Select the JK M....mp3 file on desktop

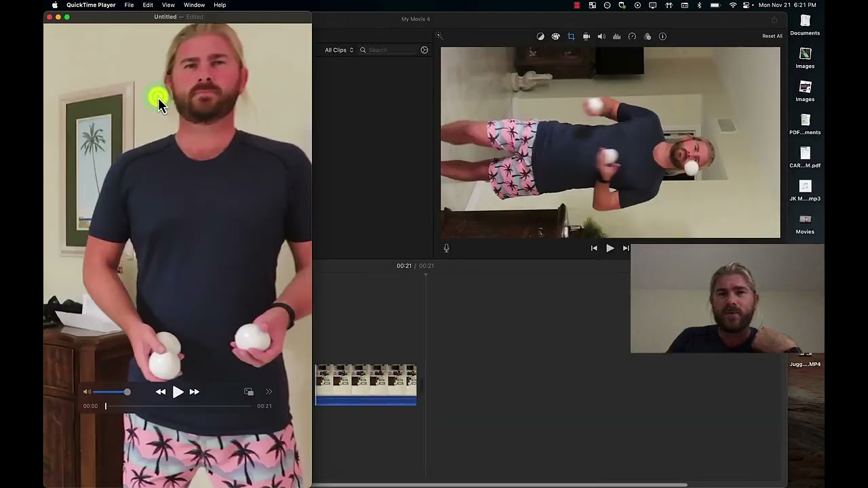click(x=805, y=190)
